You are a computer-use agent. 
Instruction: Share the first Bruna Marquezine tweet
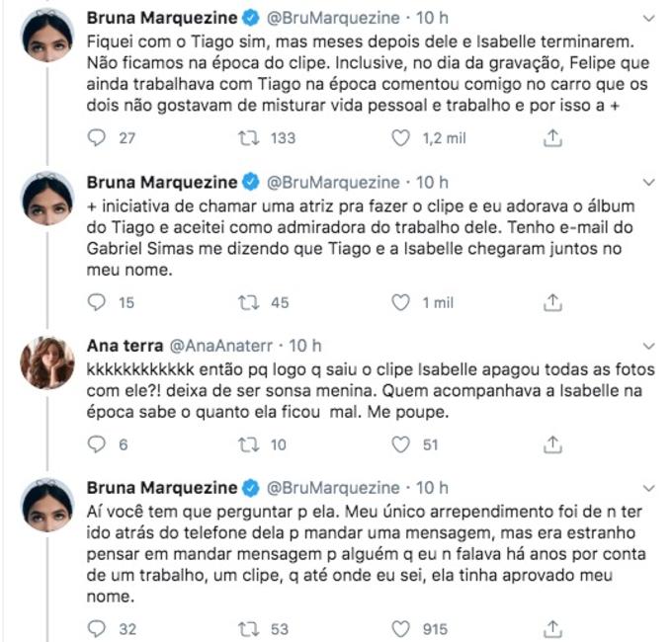554,138
